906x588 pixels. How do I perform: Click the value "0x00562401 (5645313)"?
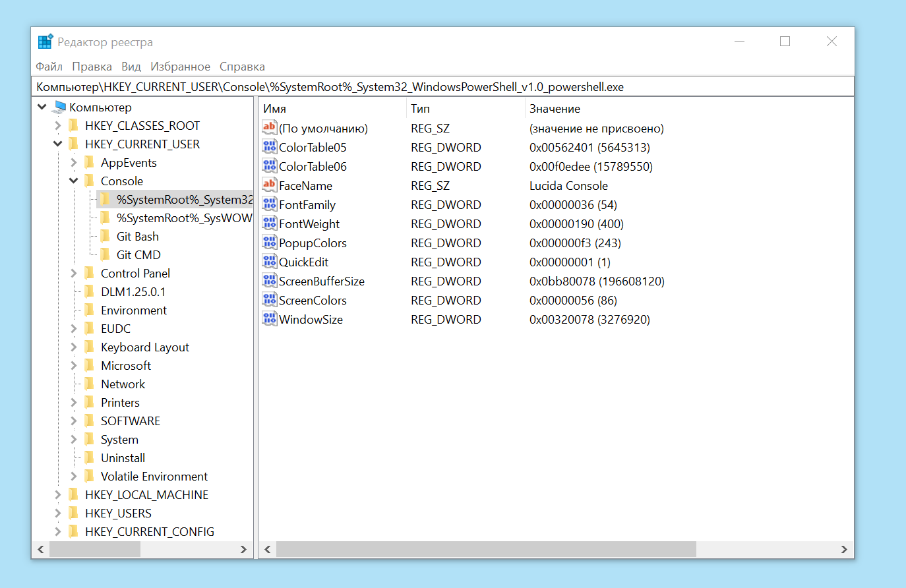pyautogui.click(x=589, y=147)
